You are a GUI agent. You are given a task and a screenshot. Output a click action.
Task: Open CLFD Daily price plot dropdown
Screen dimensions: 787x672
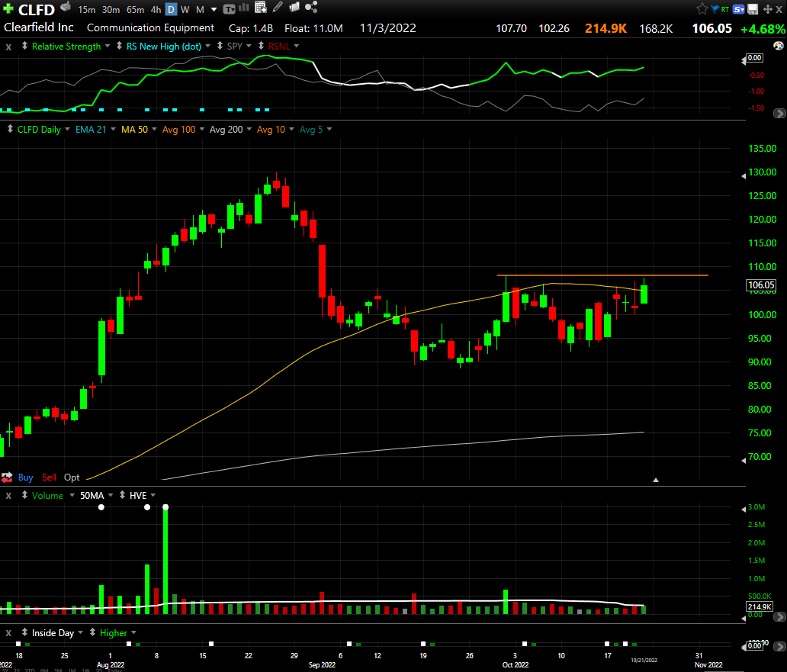tap(67, 129)
